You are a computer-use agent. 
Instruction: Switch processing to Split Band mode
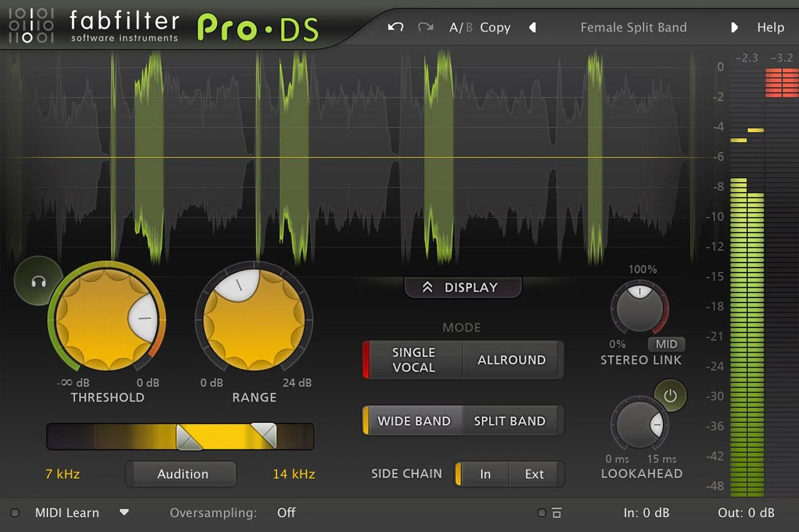coord(510,421)
